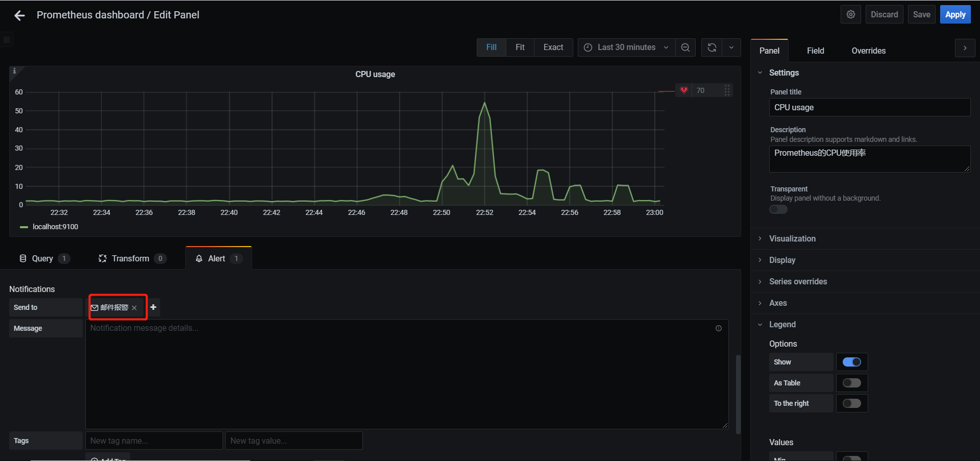Collapse the options pane with chevron button
This screenshot has height=461, width=980.
pos(965,48)
